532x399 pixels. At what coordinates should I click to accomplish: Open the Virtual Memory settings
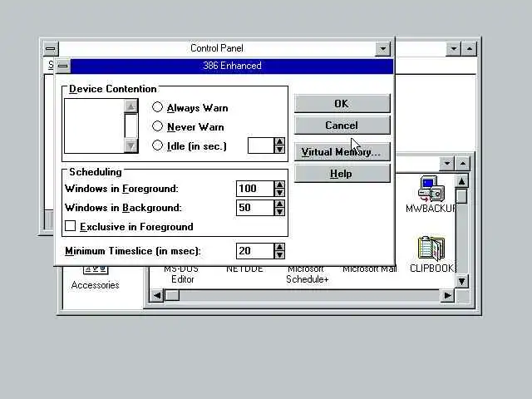point(342,152)
